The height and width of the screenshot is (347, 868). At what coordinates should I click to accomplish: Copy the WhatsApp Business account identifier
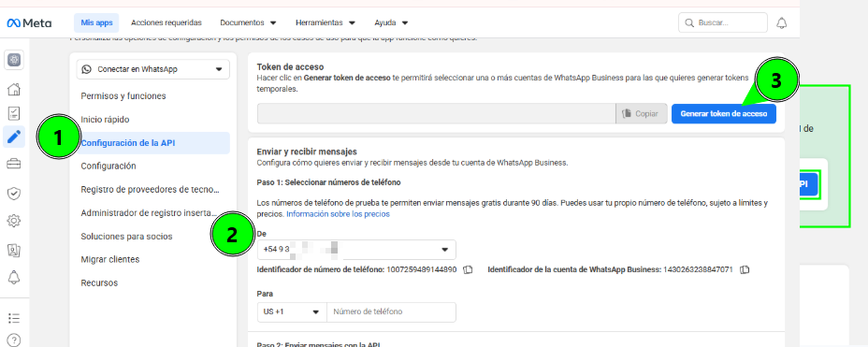(745, 270)
